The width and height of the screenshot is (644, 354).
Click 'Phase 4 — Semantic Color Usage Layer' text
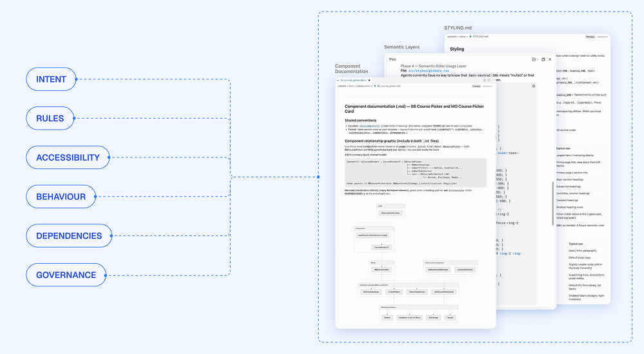pos(433,66)
